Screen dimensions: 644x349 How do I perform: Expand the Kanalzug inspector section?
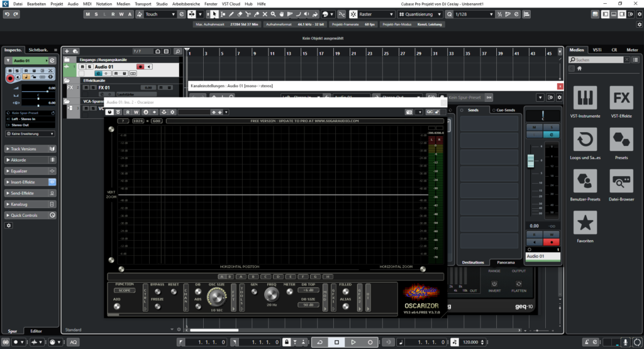tap(30, 204)
